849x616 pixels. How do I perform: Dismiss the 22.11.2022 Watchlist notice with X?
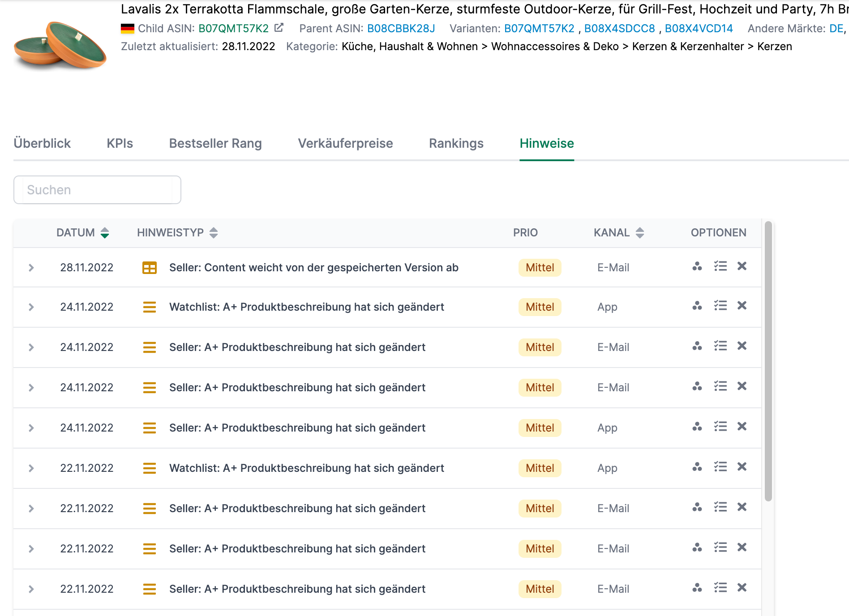(x=742, y=467)
